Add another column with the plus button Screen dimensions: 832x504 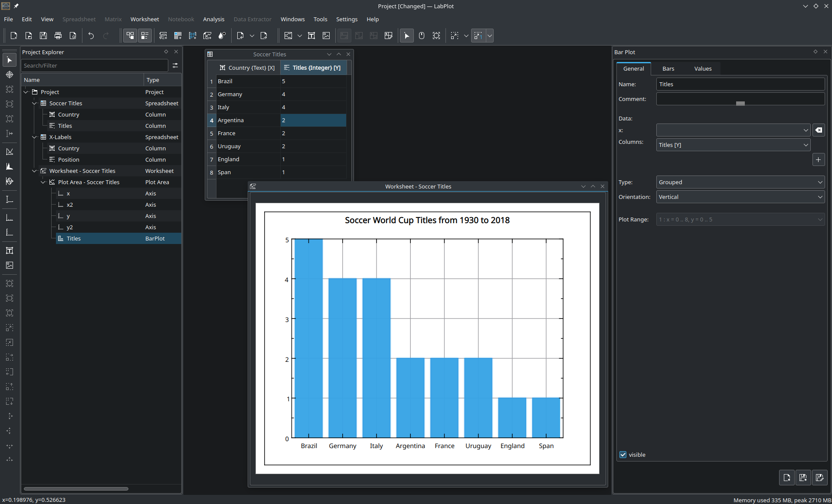(x=819, y=159)
